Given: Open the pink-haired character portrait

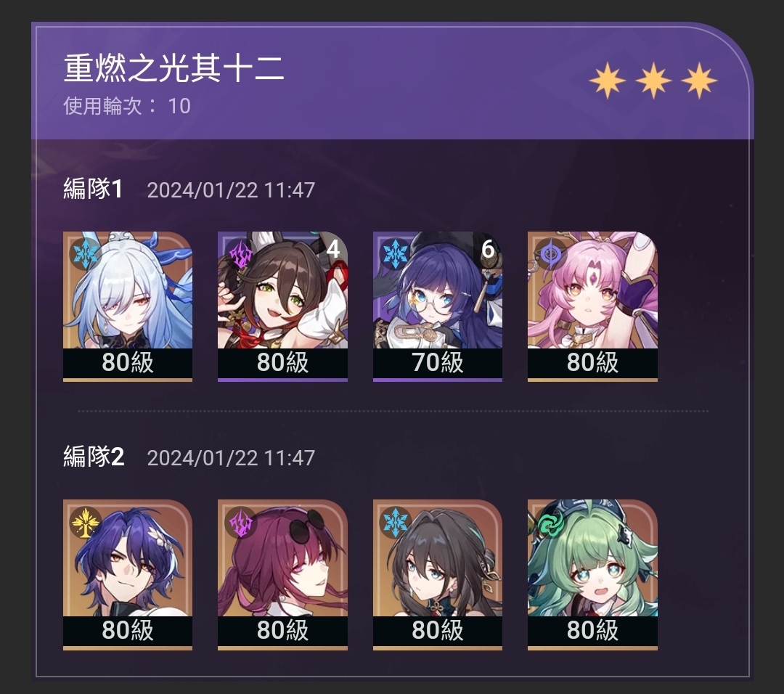Looking at the screenshot, I should pos(592,306).
